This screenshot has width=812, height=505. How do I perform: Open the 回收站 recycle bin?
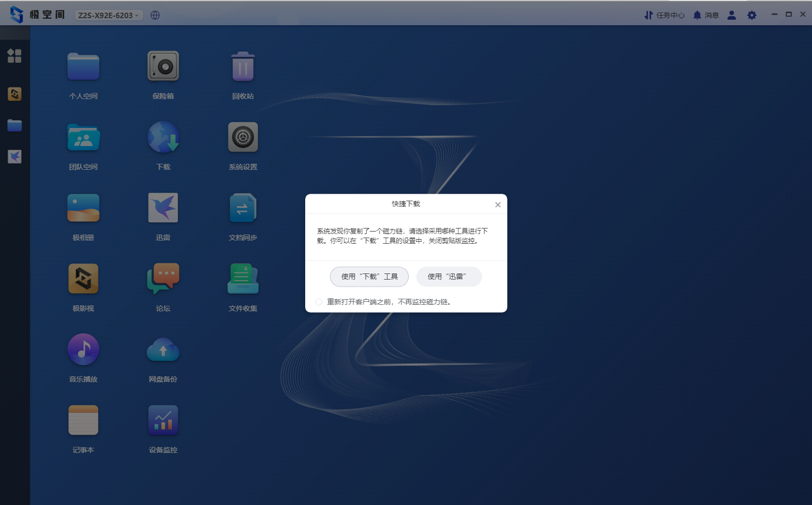point(243,67)
